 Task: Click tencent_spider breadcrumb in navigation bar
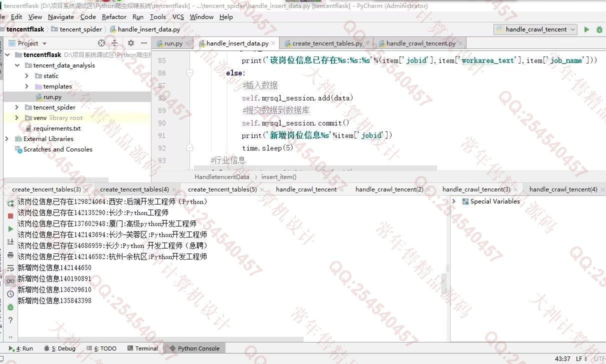tap(76, 29)
